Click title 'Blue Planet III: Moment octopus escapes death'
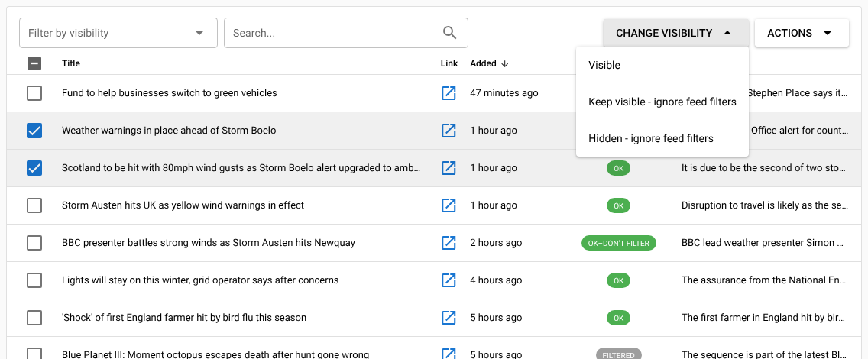 click(x=215, y=354)
